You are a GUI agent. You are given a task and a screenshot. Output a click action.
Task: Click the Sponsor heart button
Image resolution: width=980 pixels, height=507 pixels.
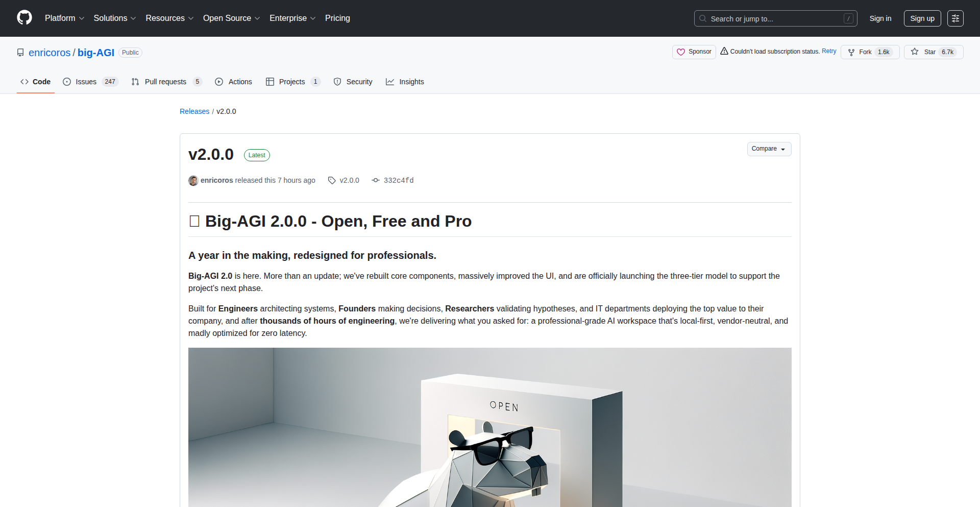(x=694, y=52)
